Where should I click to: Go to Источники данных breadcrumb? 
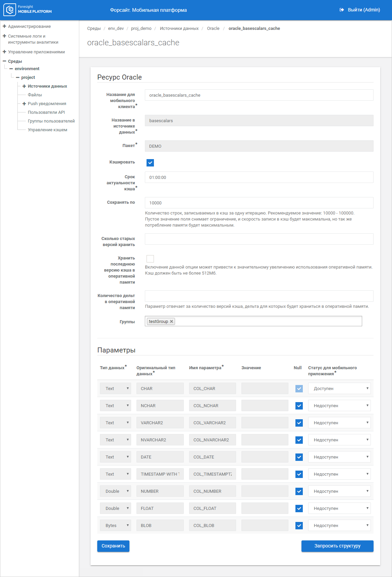click(179, 29)
